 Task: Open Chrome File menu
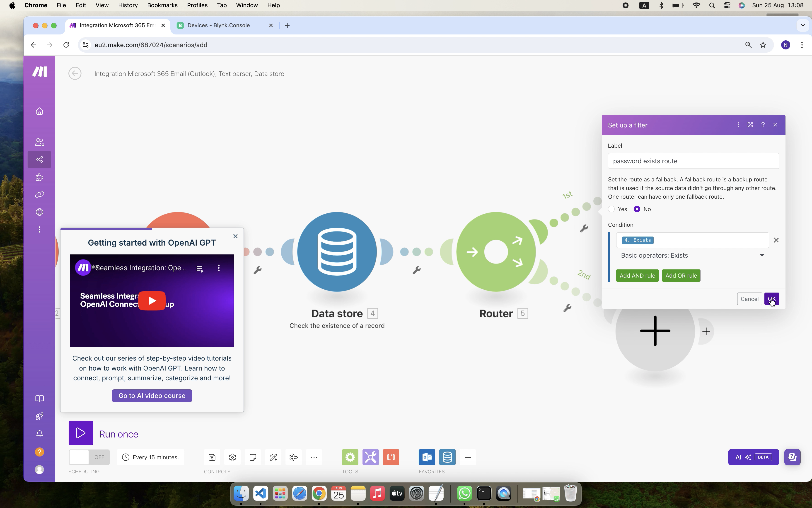(61, 5)
